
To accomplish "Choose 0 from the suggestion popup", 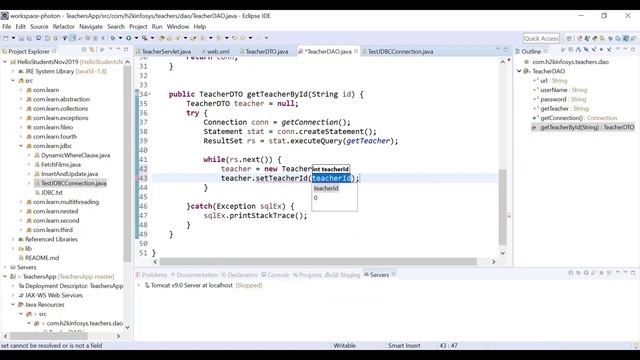I will point(316,198).
